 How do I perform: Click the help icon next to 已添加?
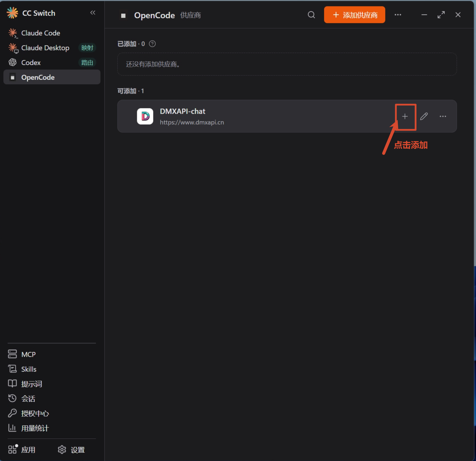tap(152, 44)
